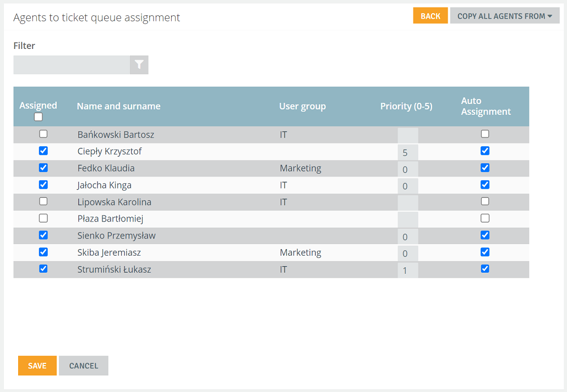Click the User group column header
The height and width of the screenshot is (392, 567).
click(302, 106)
